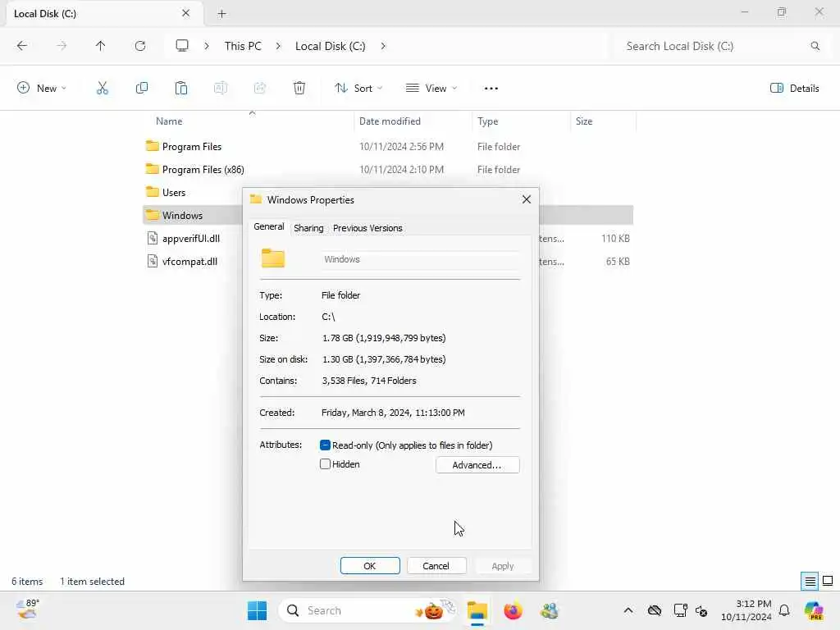Switch to the Sharing tab
The height and width of the screenshot is (630, 840).
308,228
